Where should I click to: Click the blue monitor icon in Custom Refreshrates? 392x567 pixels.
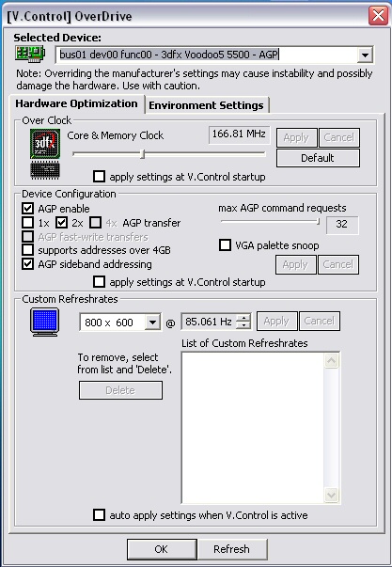click(x=44, y=322)
